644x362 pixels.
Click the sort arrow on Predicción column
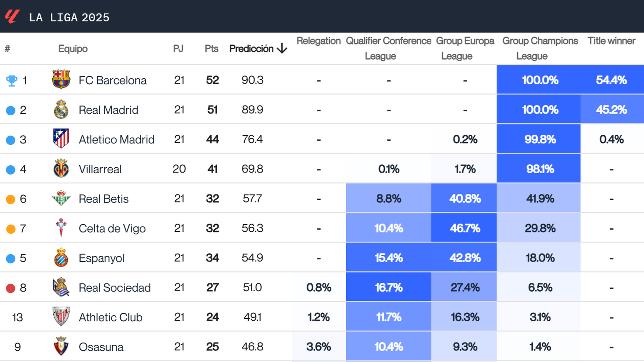pos(283,48)
